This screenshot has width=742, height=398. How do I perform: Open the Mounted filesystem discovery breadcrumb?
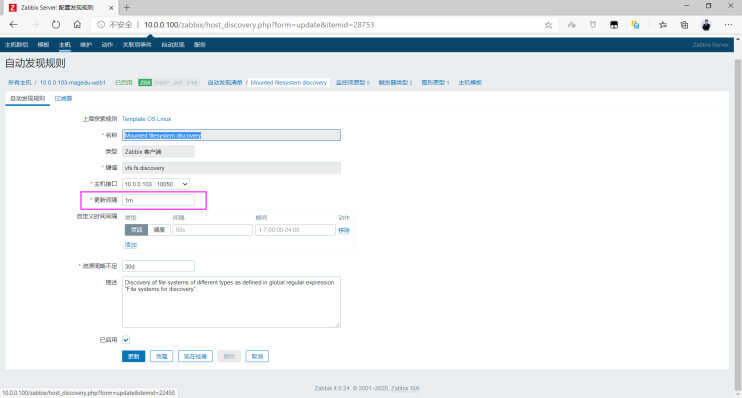click(289, 82)
